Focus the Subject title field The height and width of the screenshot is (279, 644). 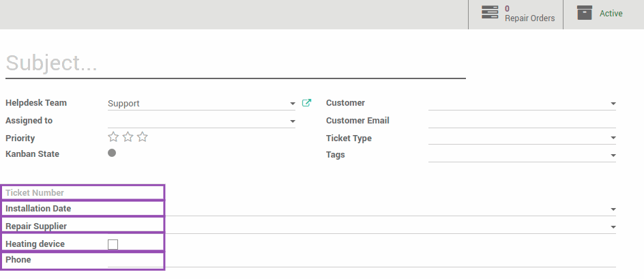[235, 63]
